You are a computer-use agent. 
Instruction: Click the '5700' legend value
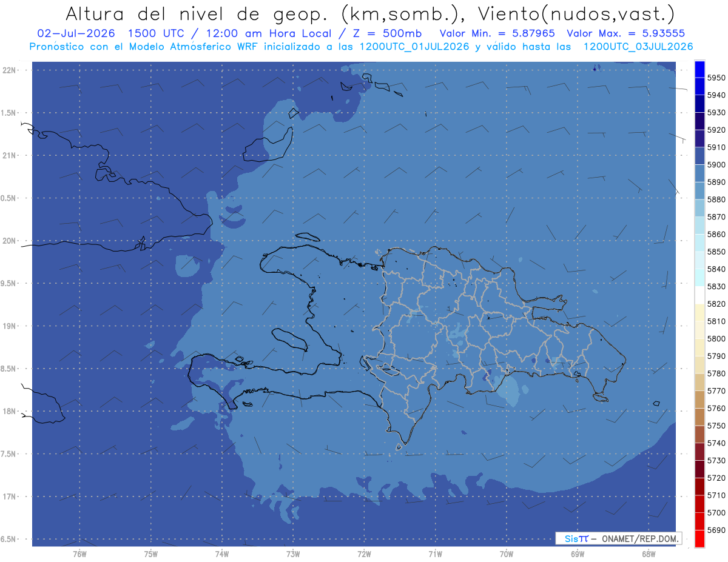pyautogui.click(x=716, y=512)
